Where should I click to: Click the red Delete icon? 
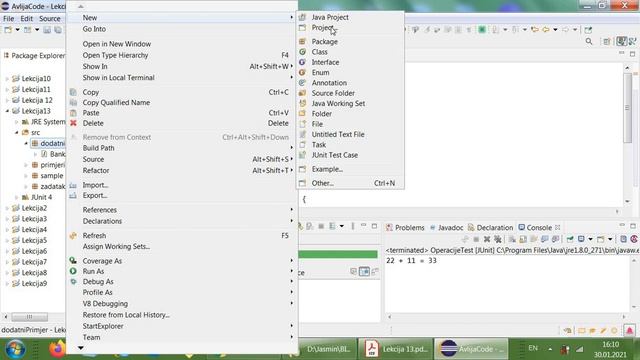pos(73,123)
